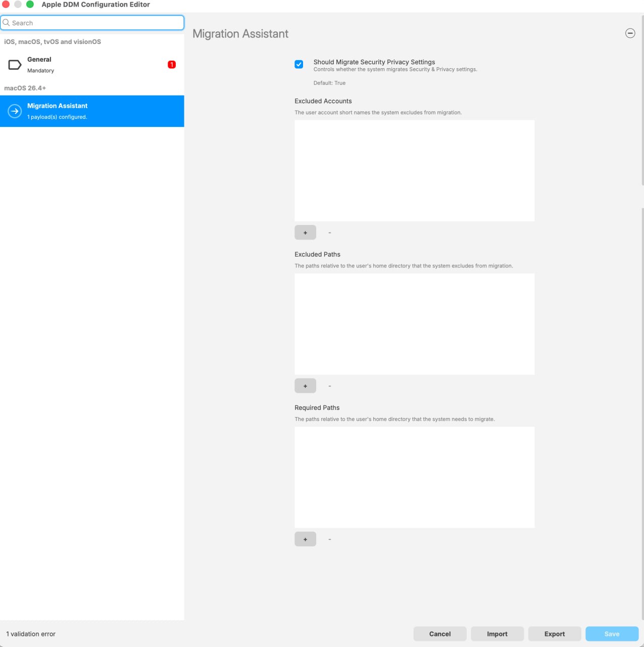Click inside the Required Paths list box
The height and width of the screenshot is (647, 644).
click(415, 477)
